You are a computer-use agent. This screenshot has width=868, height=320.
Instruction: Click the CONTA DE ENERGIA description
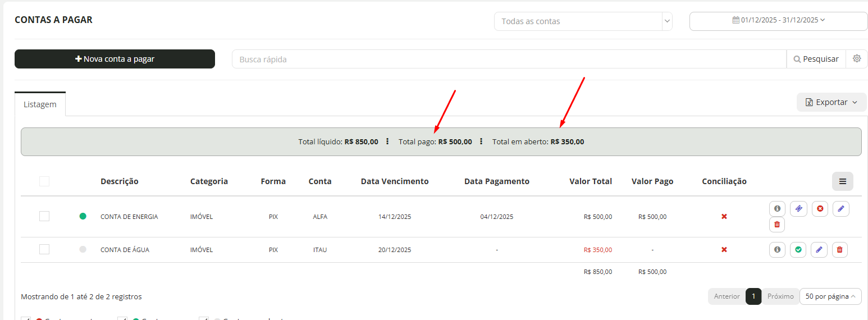[129, 217]
